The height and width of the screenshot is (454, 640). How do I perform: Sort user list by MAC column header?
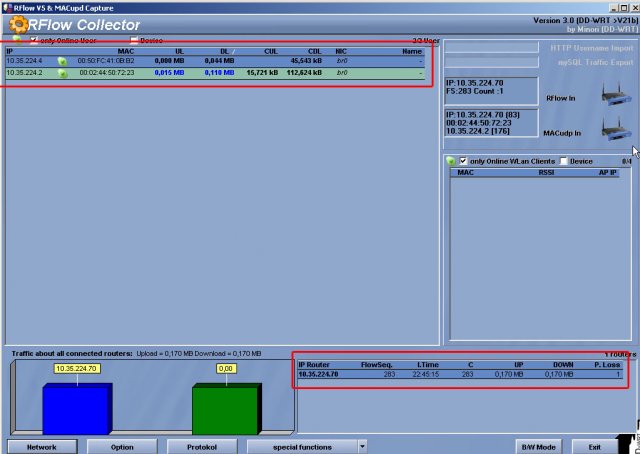click(125, 50)
